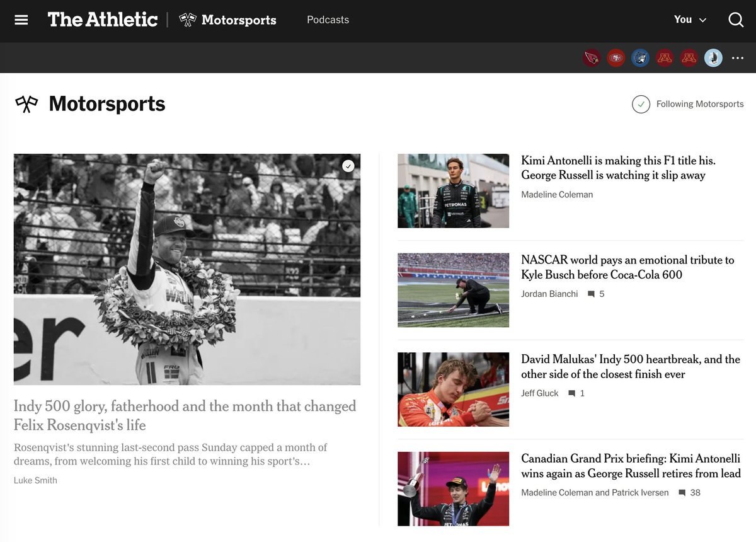Image resolution: width=756 pixels, height=542 pixels.
Task: Expand the You account dropdown
Action: pyautogui.click(x=690, y=20)
